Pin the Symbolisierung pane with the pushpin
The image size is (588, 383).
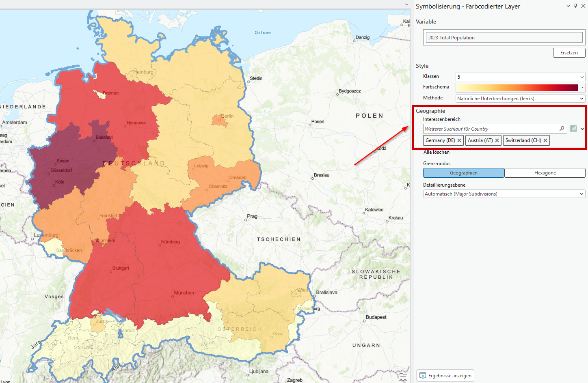tap(575, 6)
